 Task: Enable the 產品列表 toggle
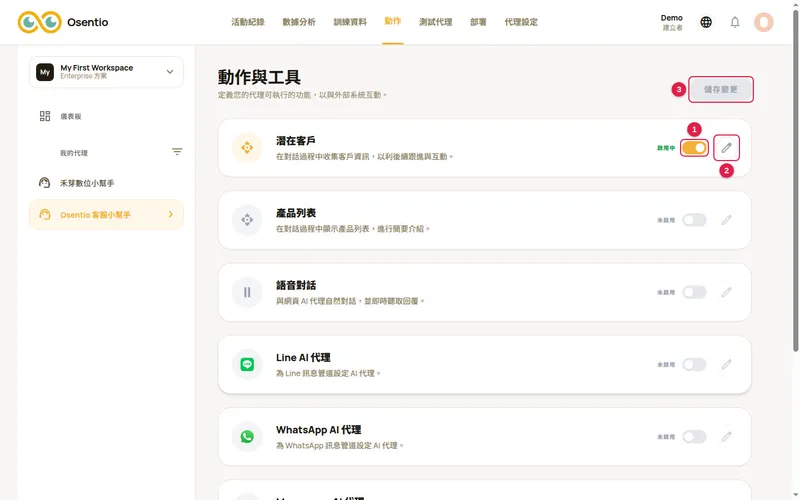tap(694, 220)
